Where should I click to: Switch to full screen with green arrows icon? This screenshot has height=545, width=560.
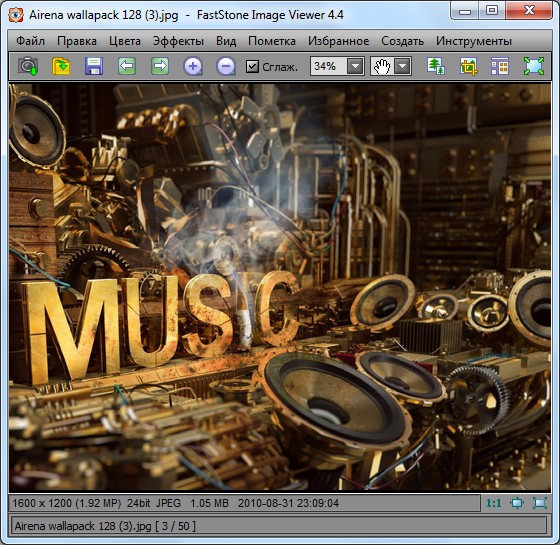point(534,66)
